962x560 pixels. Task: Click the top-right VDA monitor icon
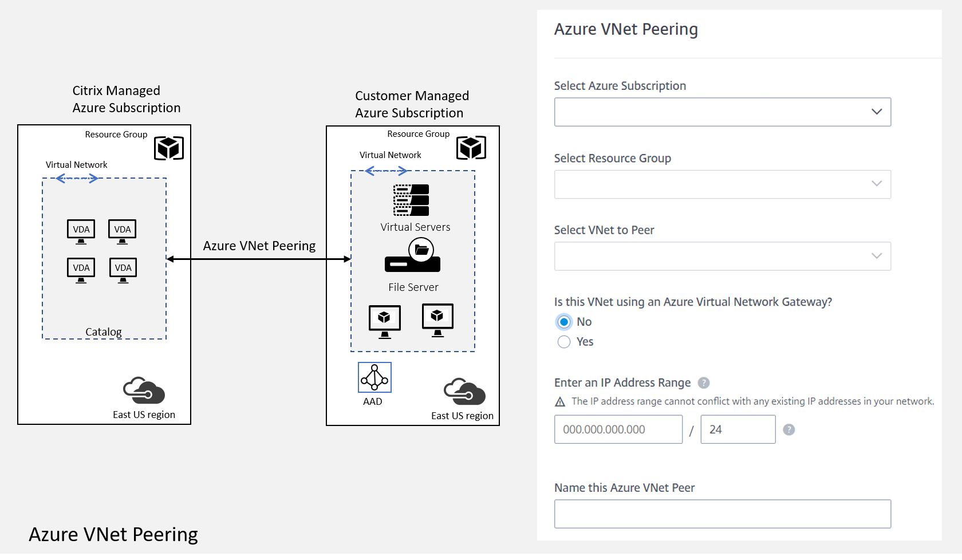coord(123,232)
